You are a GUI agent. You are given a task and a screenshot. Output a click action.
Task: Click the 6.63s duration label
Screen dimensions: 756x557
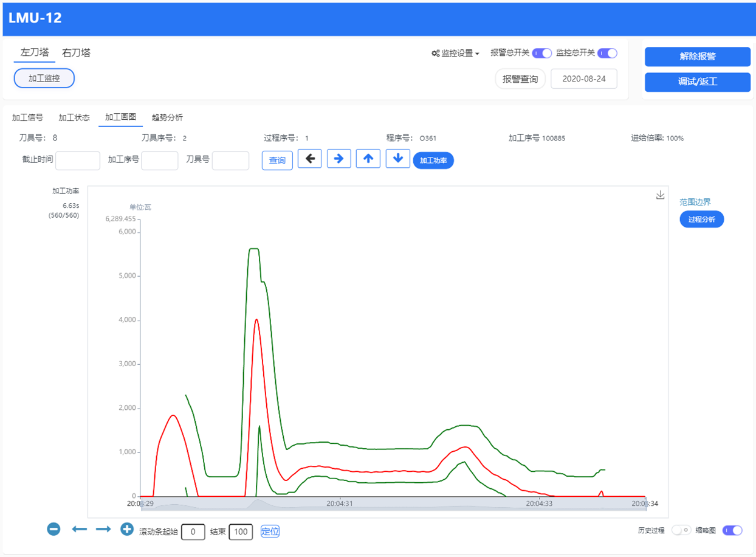pos(71,206)
